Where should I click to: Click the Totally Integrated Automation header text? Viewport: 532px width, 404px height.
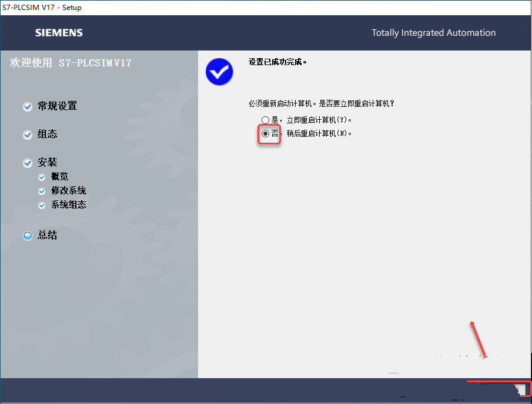[x=434, y=32]
